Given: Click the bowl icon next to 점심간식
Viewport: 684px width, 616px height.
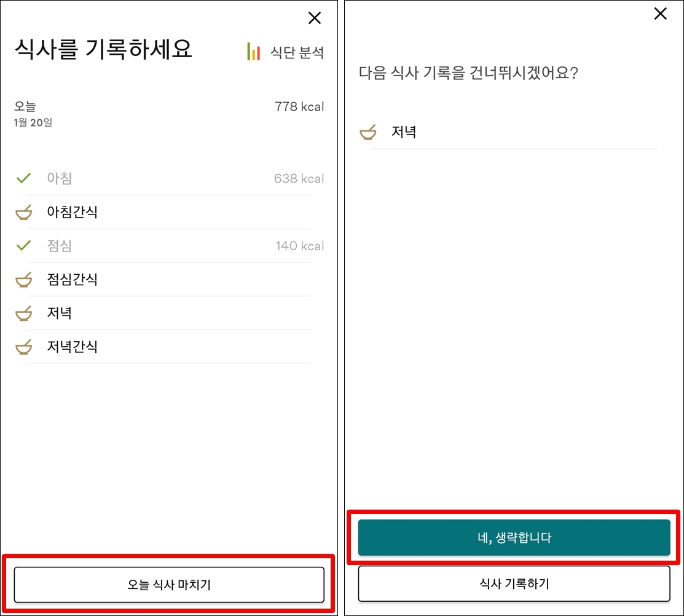Looking at the screenshot, I should coord(23,280).
